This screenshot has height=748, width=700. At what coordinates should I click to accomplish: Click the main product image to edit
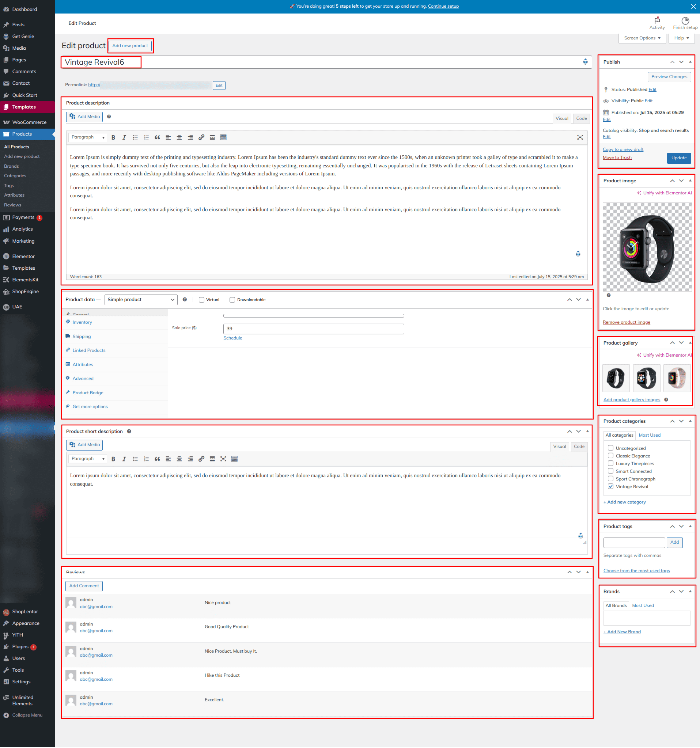click(647, 247)
